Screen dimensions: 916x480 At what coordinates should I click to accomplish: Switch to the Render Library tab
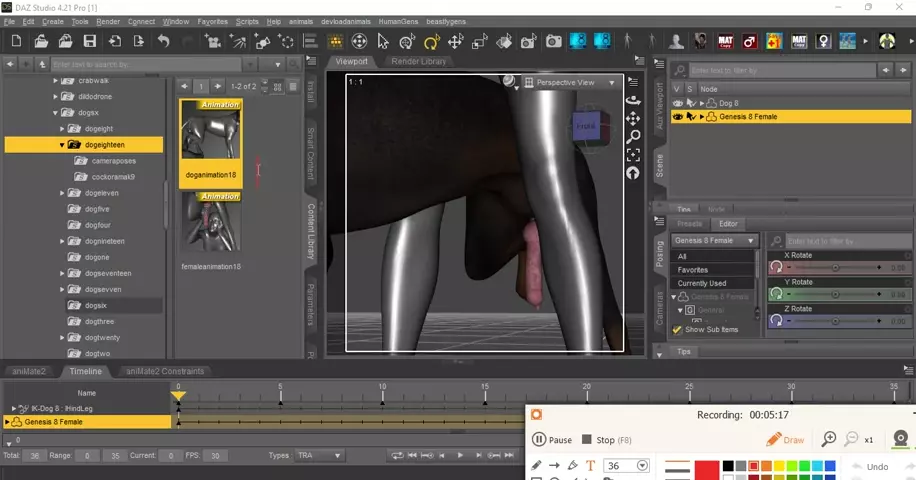click(x=418, y=62)
